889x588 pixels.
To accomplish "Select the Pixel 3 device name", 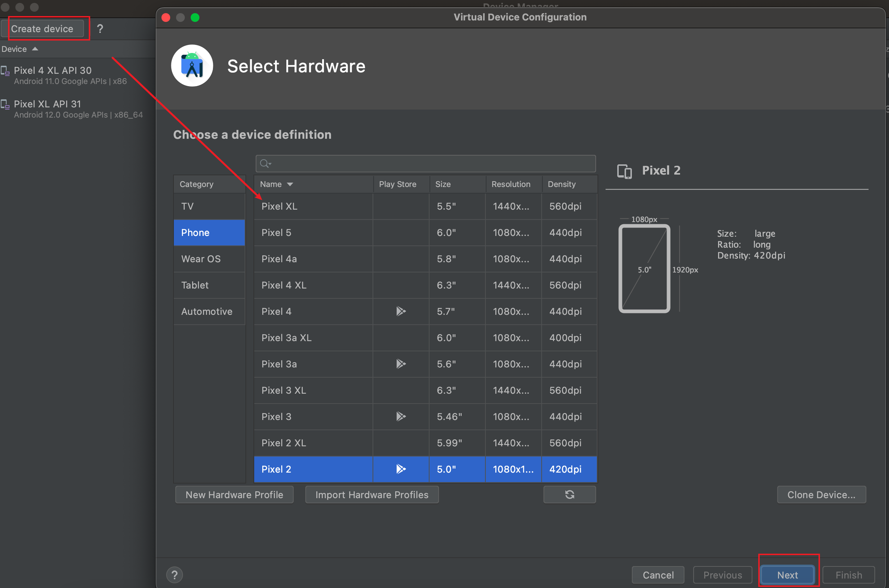I will pyautogui.click(x=276, y=416).
